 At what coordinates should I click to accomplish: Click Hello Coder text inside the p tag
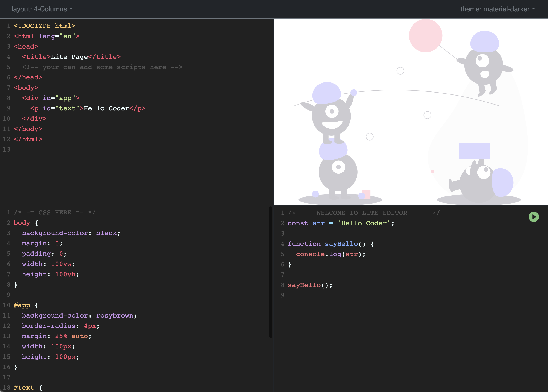coord(106,108)
